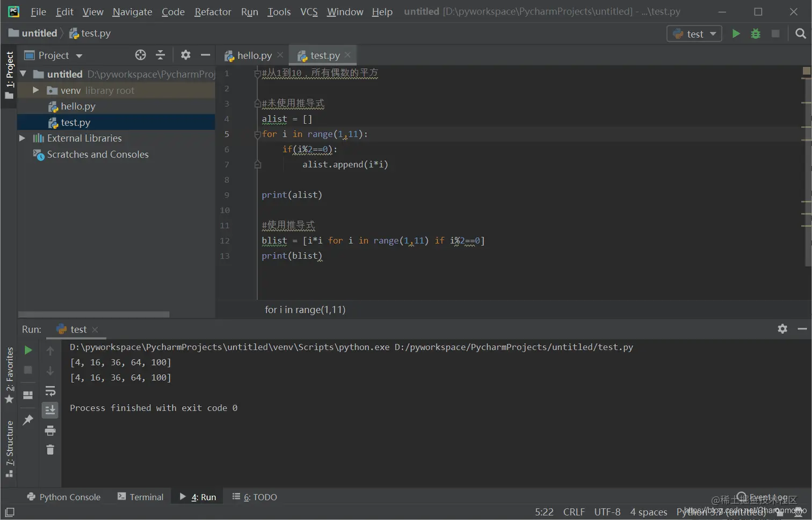This screenshot has width=812, height=520.
Task: Hide the Project panel with minus icon
Action: click(205, 55)
